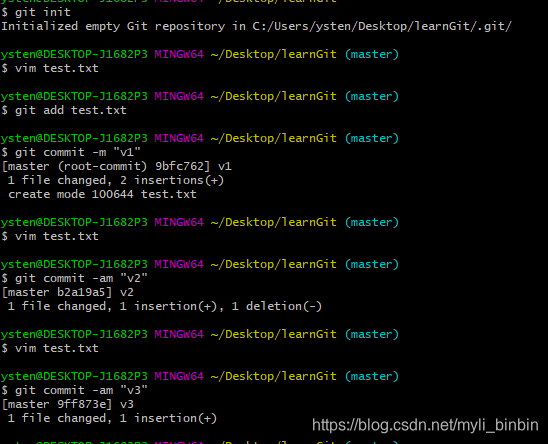Click the final "1 file changed, 1 insertion(+)" line
Image resolution: width=548 pixels, height=444 pixels.
point(112,418)
